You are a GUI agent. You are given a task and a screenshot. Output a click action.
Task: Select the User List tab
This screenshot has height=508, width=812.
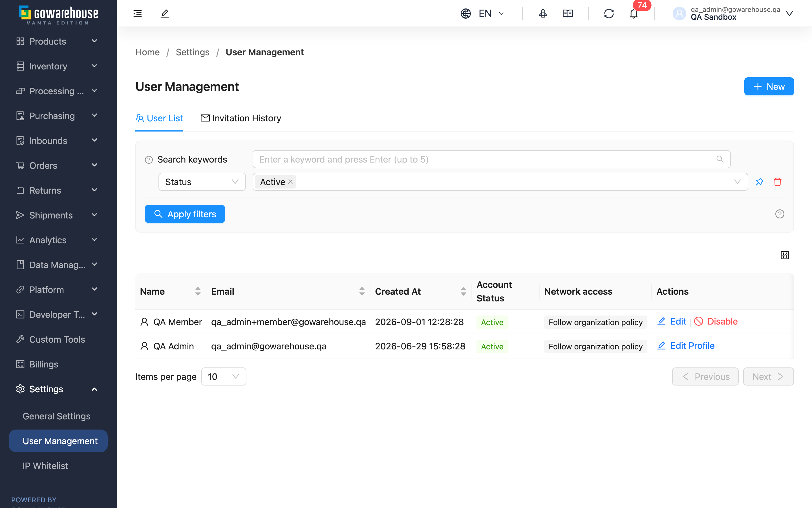[159, 118]
